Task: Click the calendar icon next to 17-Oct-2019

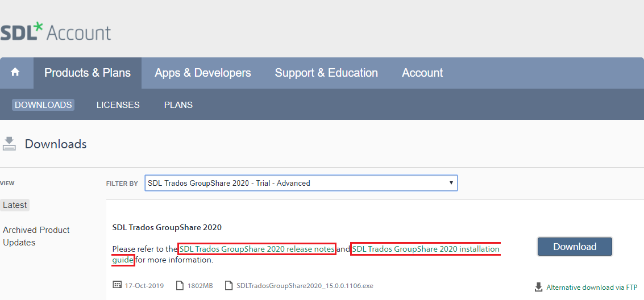Action: click(x=117, y=285)
